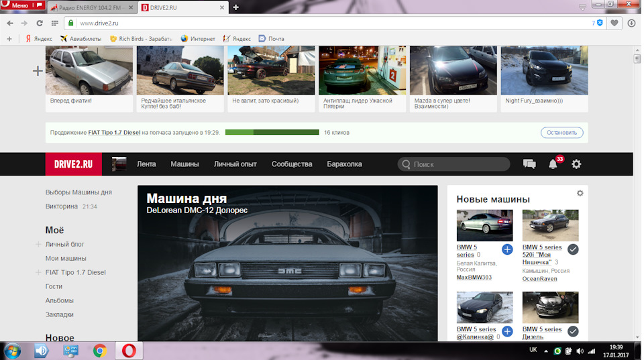
Task: Open the Гости sidebar link
Action: 54,286
